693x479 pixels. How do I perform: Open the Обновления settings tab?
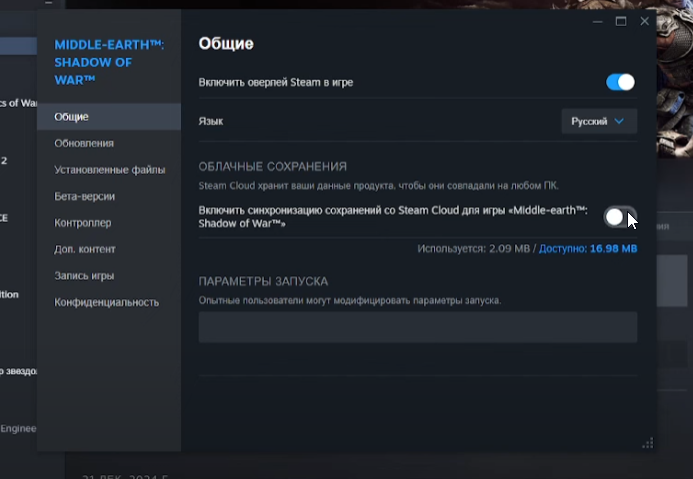(109, 143)
